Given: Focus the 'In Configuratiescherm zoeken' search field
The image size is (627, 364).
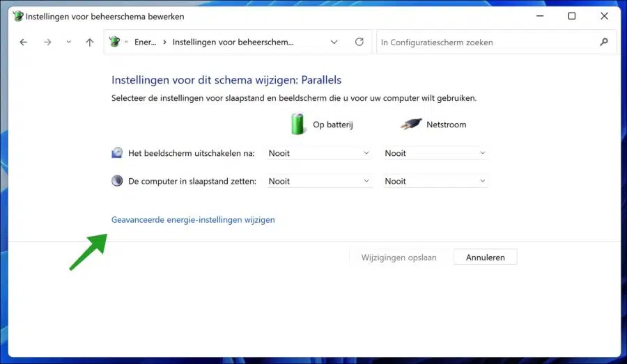Looking at the screenshot, I should click(496, 42).
